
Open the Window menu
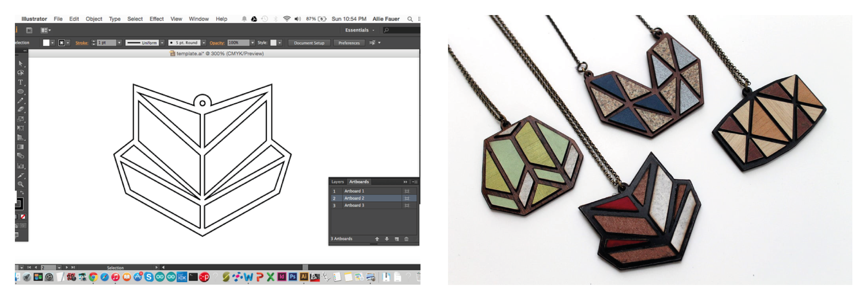click(x=198, y=19)
